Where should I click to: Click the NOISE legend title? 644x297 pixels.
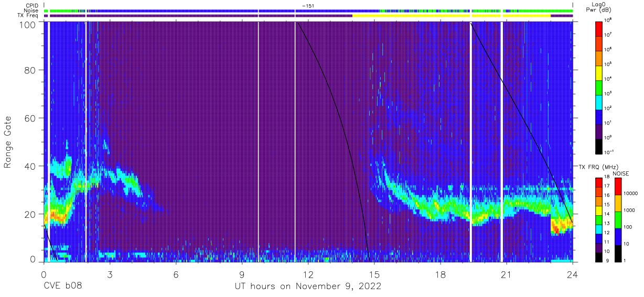pyautogui.click(x=620, y=173)
